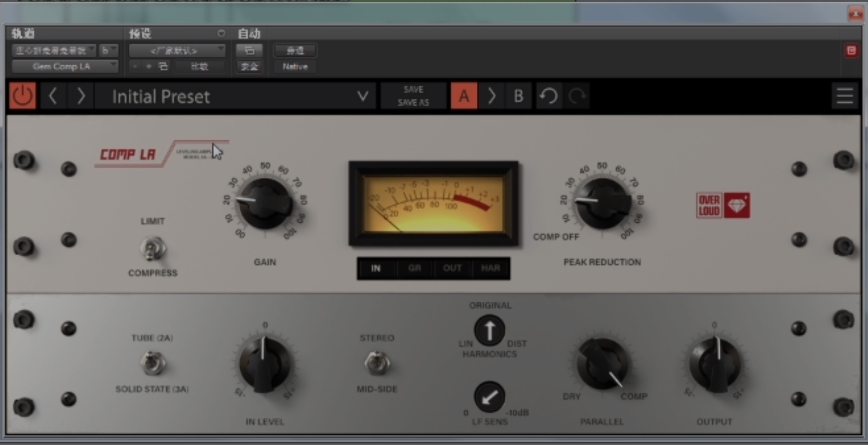Toggle the Stereo/Mid-Side switch
This screenshot has width=868, height=445.
point(377,363)
